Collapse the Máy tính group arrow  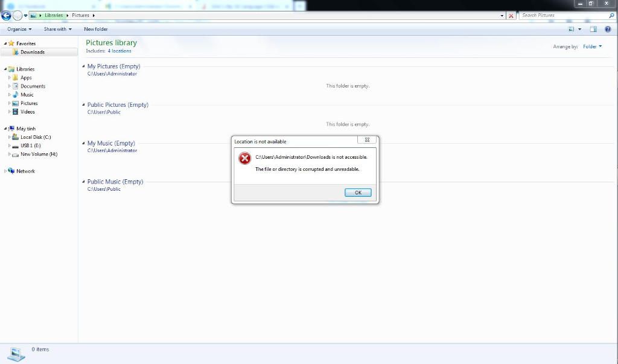point(5,129)
